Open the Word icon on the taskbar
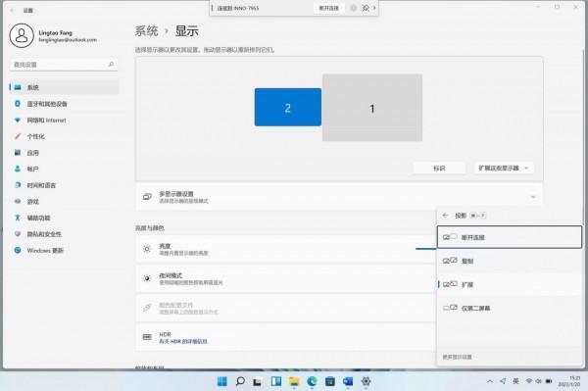The width and height of the screenshot is (588, 391). pyautogui.click(x=348, y=381)
